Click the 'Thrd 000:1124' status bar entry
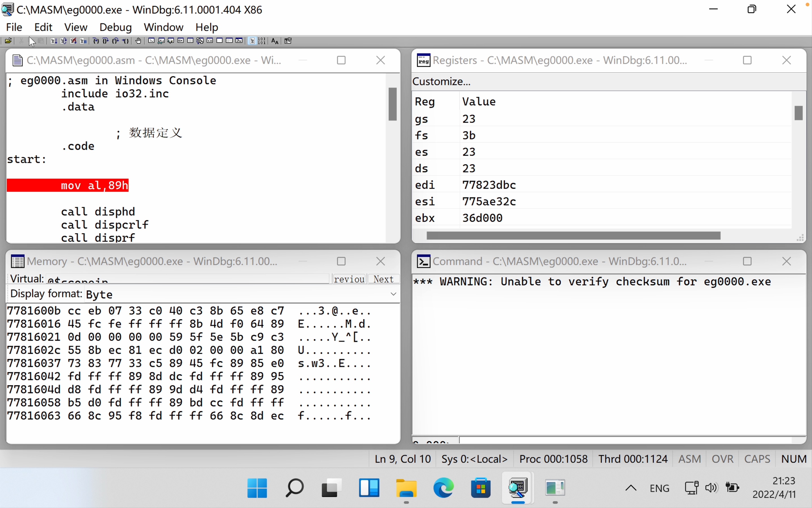The width and height of the screenshot is (812, 508). (x=633, y=459)
